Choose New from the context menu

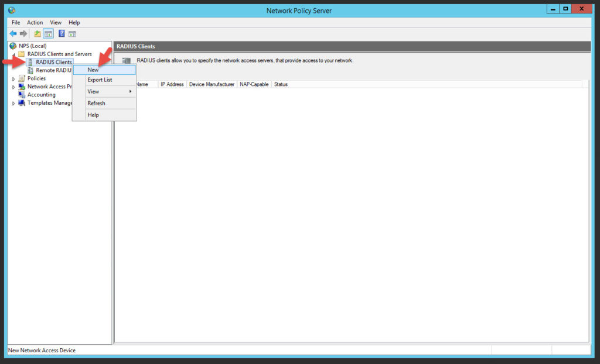coord(93,70)
